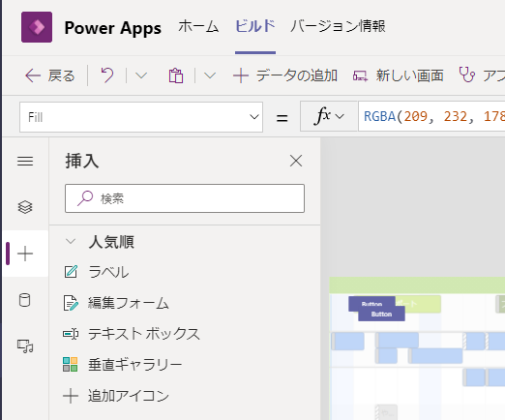Screen dimensions: 505x420
Task: Click the Power Apps logo icon
Action: 37,27
